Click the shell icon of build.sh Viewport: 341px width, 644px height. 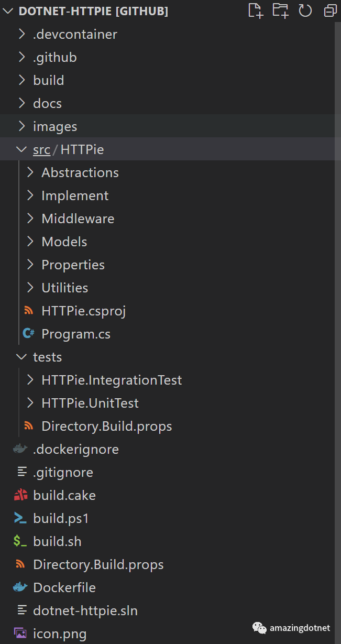click(x=20, y=541)
